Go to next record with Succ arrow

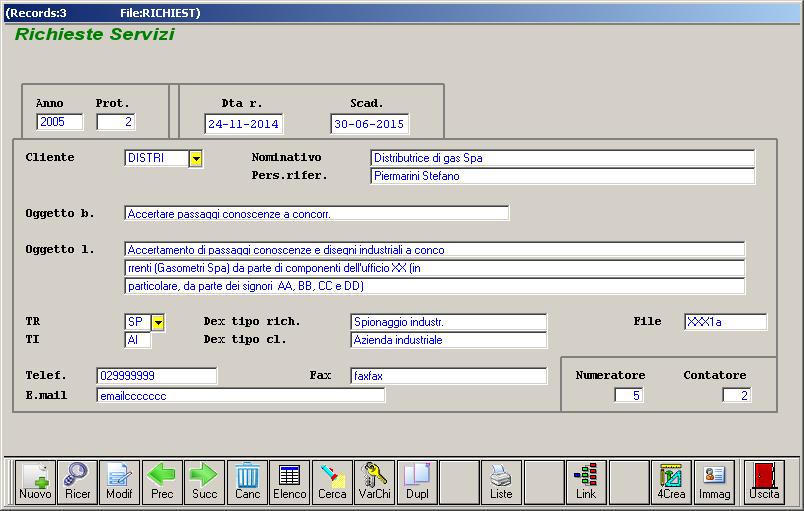click(205, 482)
